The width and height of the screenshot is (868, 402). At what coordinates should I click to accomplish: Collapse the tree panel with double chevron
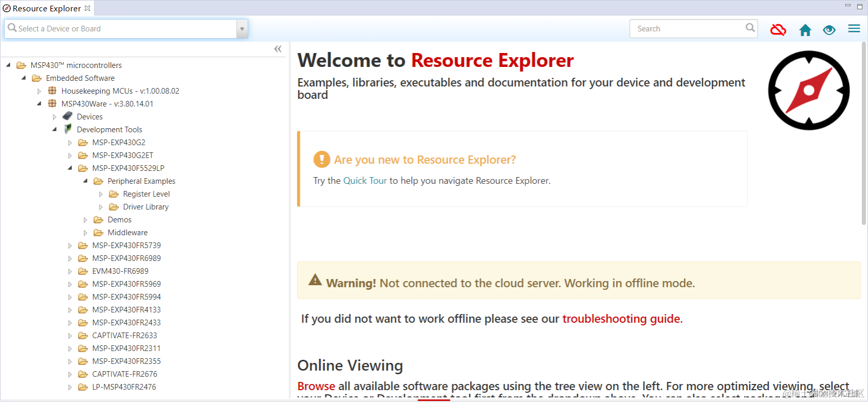[278, 49]
